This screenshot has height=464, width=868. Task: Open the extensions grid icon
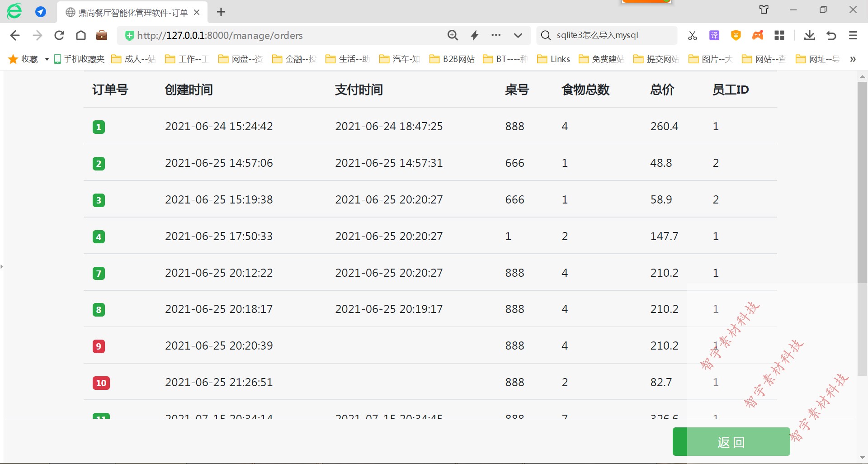tap(779, 35)
